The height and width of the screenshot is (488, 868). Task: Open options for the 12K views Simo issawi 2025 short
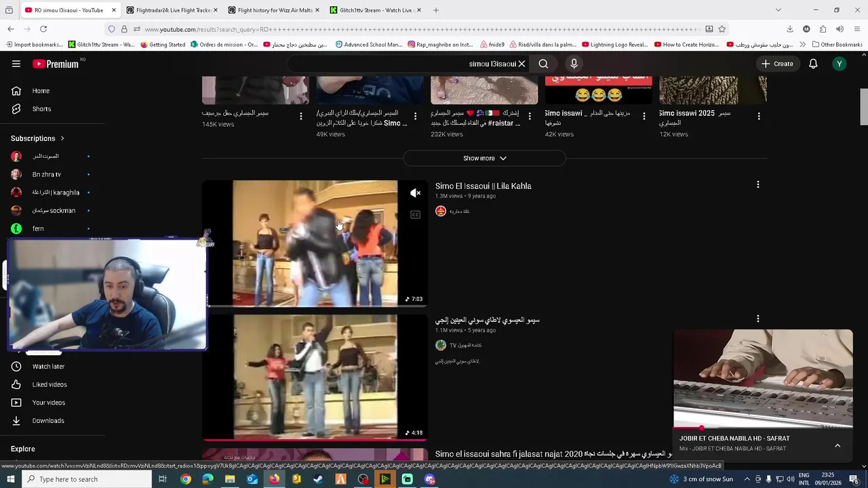point(759,116)
